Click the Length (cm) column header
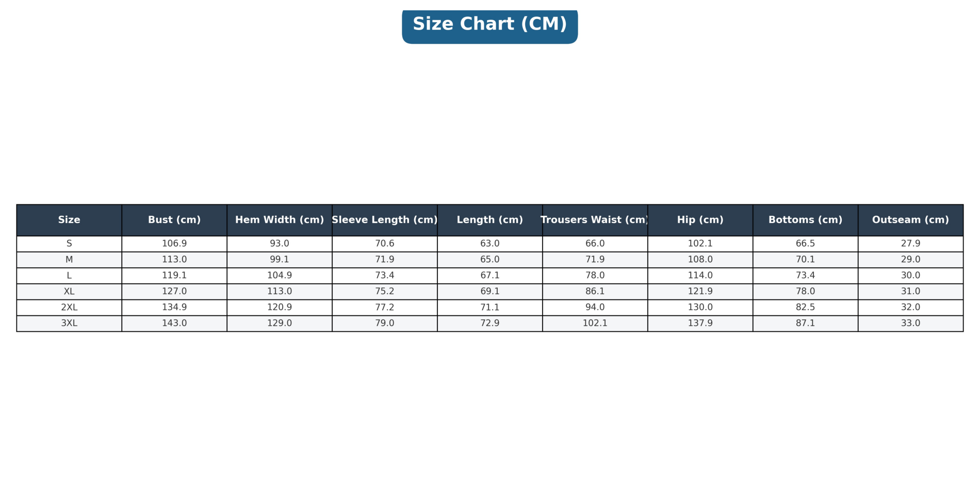 pyautogui.click(x=490, y=220)
